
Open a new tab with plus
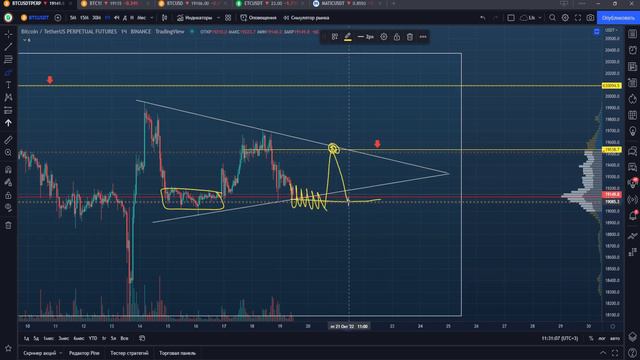(x=393, y=4)
